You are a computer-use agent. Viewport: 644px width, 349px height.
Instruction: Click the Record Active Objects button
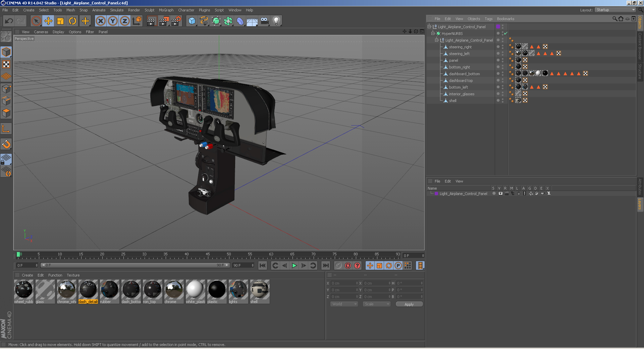pyautogui.click(x=338, y=265)
